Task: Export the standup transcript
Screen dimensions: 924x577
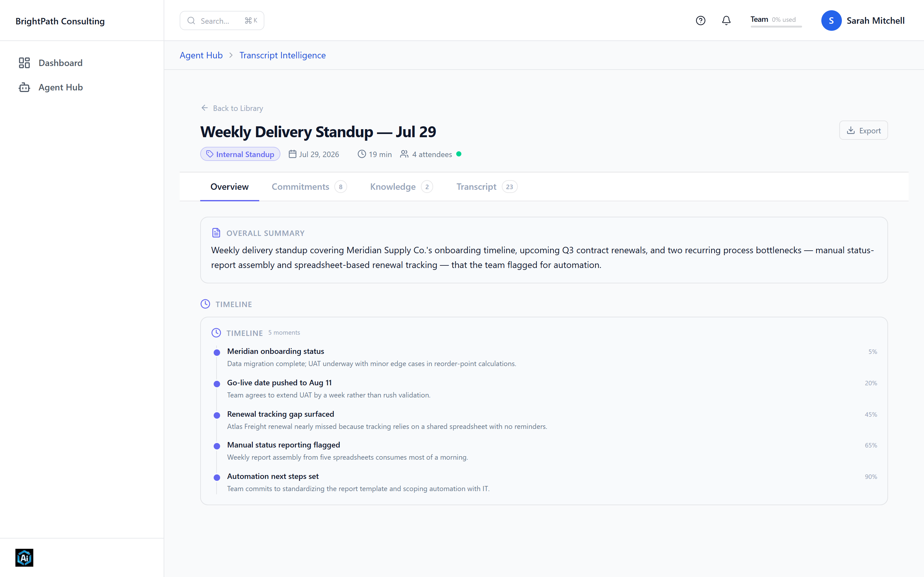Action: click(x=863, y=130)
